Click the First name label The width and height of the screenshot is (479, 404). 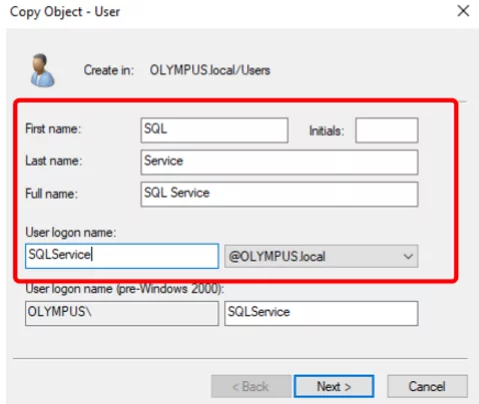[53, 129]
